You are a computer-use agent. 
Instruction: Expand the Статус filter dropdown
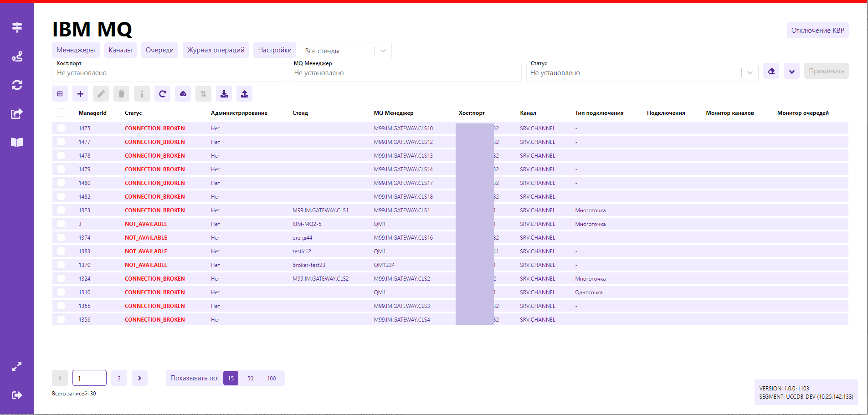point(749,73)
